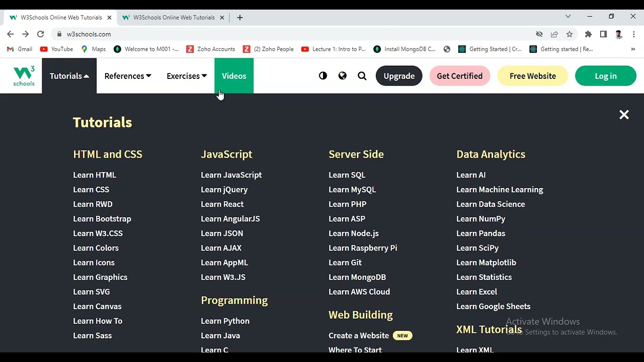Open the globe translate icon
This screenshot has height=362, width=644.
[x=343, y=76]
